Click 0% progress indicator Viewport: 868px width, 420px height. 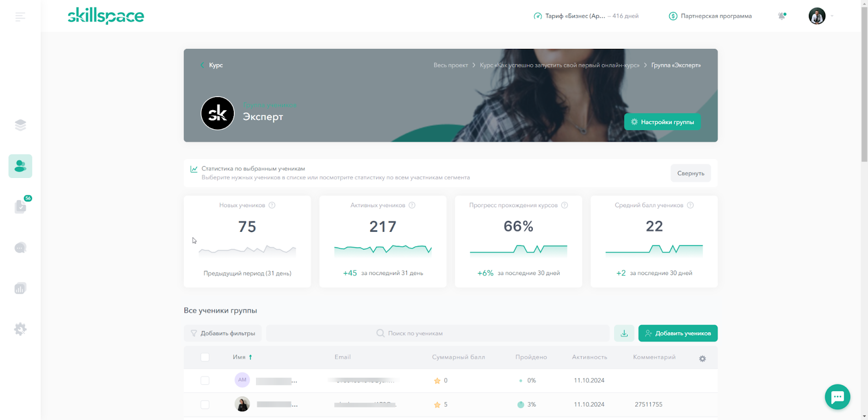521,380
